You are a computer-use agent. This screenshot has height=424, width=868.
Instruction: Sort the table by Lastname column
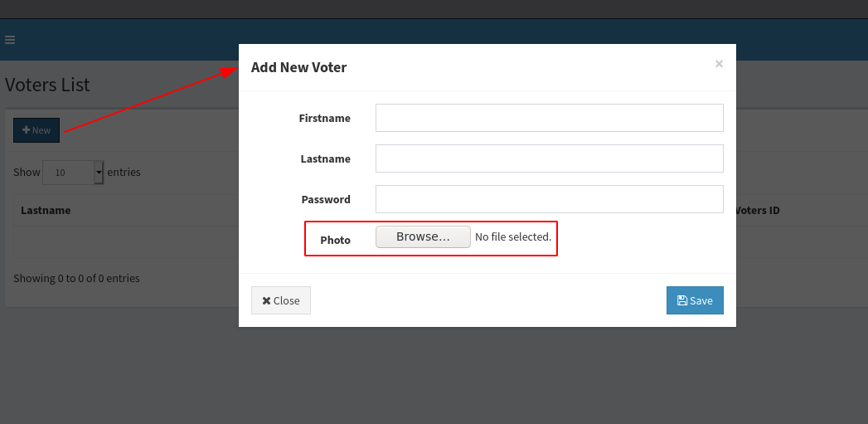click(x=46, y=210)
